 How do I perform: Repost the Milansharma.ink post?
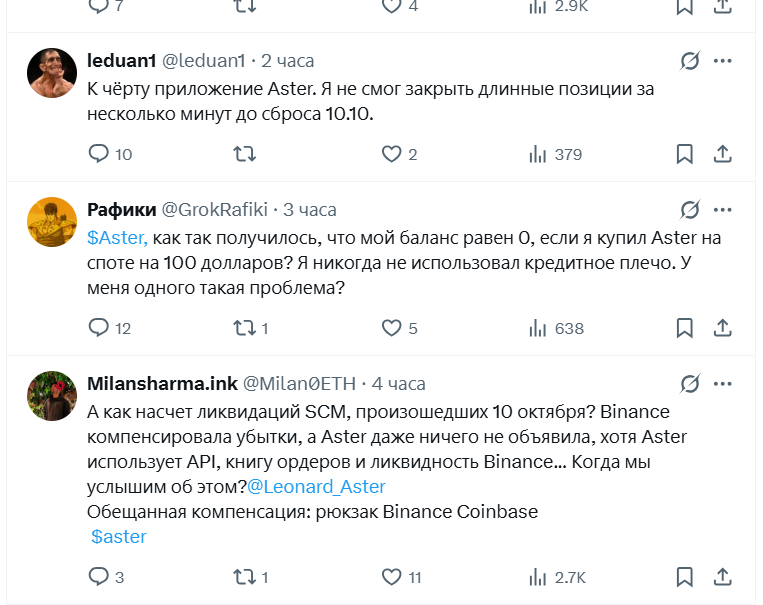(244, 577)
